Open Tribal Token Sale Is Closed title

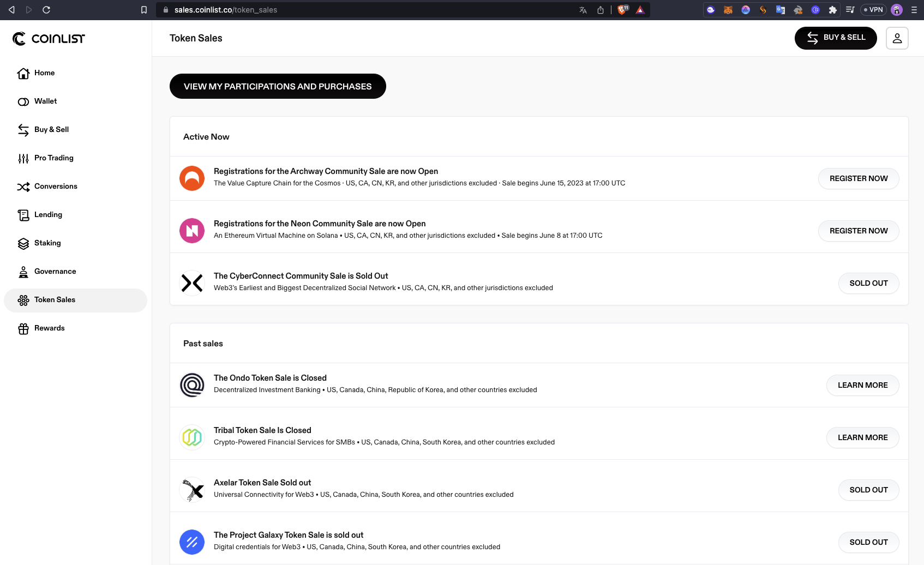click(x=262, y=430)
